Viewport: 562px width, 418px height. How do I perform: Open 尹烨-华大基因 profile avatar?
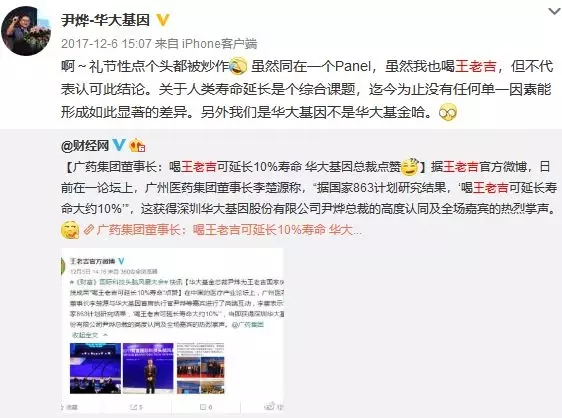25,31
